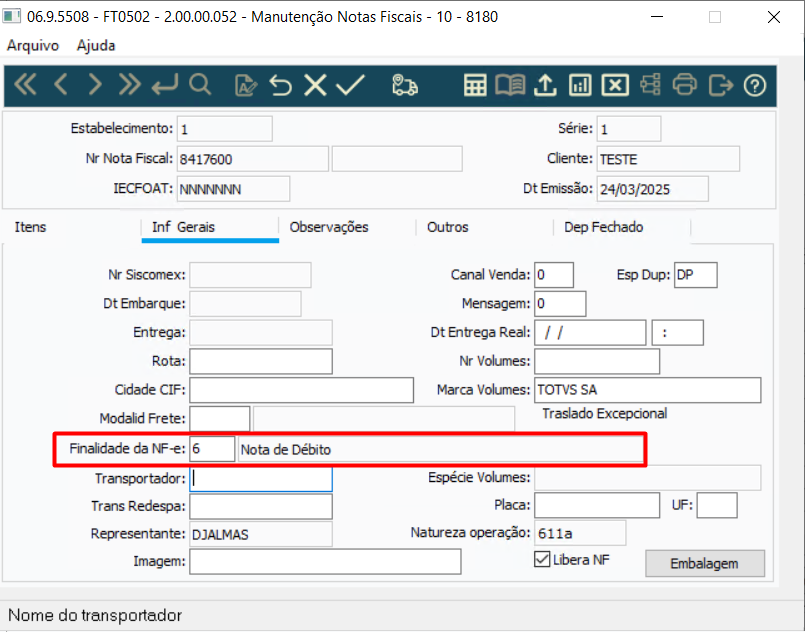Open the Ajuda menu
The height and width of the screenshot is (632, 805).
point(96,46)
